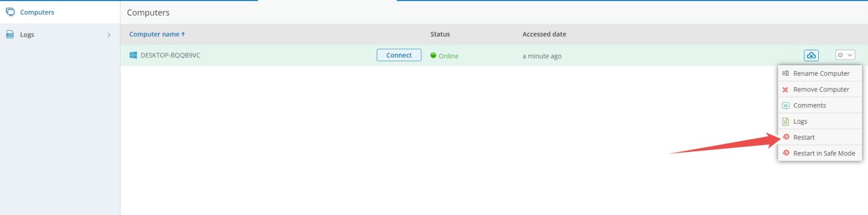Click the Accessed date column header
This screenshot has width=868, height=215.
pos(545,34)
